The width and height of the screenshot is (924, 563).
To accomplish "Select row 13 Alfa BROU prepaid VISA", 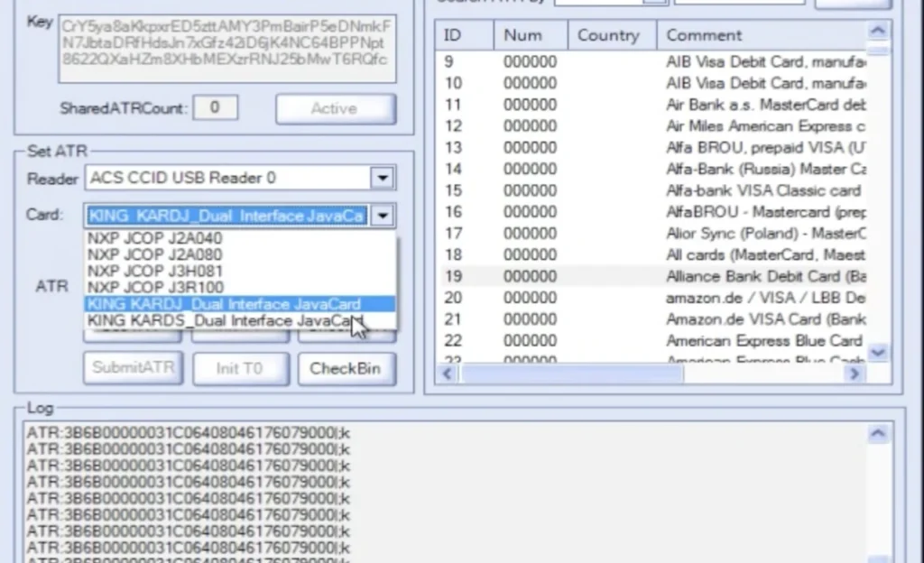I will pyautogui.click(x=653, y=147).
